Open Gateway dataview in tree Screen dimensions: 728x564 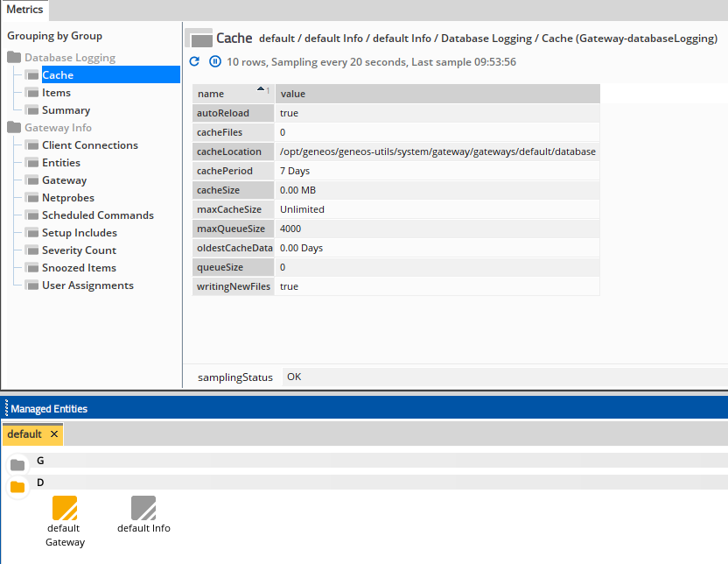pyautogui.click(x=64, y=180)
